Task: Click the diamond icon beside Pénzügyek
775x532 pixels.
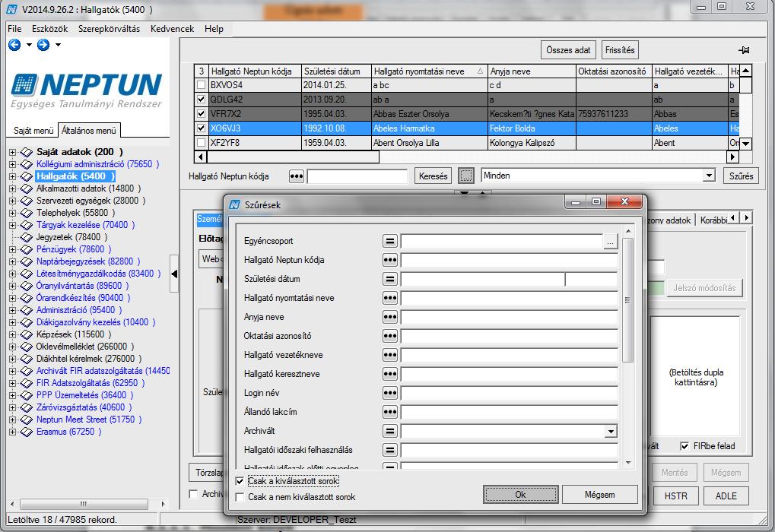Action: pos(26,249)
